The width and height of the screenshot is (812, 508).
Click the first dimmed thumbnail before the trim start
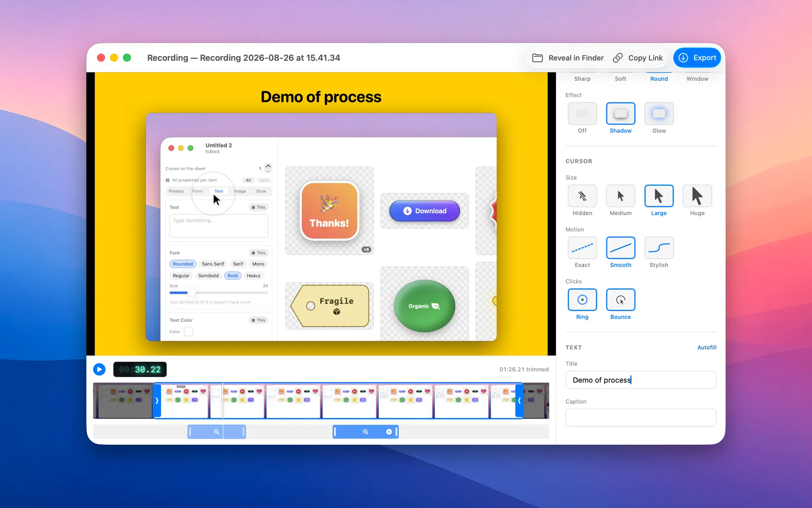click(123, 401)
